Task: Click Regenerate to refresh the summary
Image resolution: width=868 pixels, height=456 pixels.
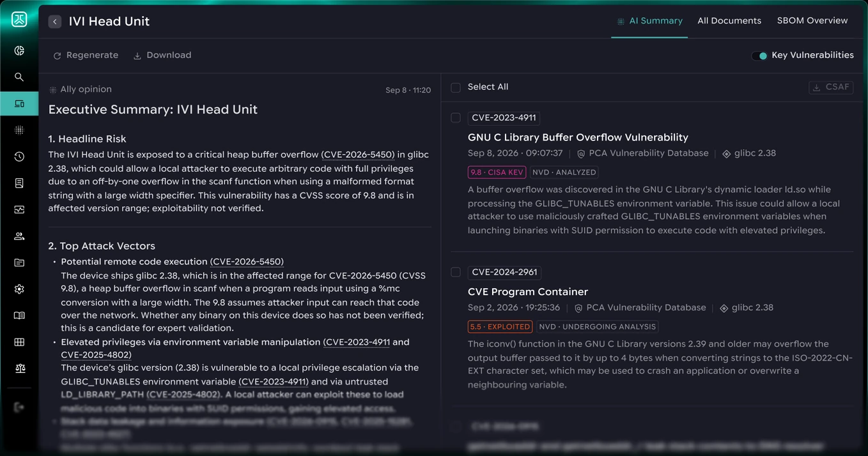Action: [86, 56]
